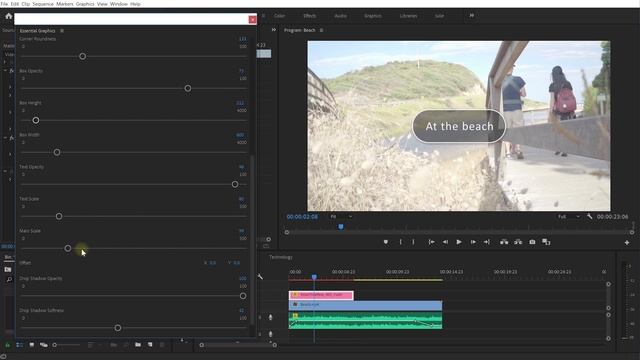
Task: Click the folder icon in the project bin
Action: pyautogui.click(x=8, y=269)
